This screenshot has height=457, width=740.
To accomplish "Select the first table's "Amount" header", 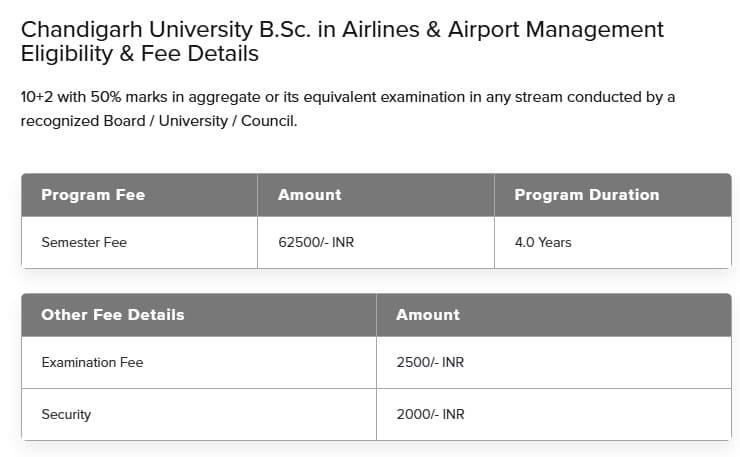I will coord(309,195).
